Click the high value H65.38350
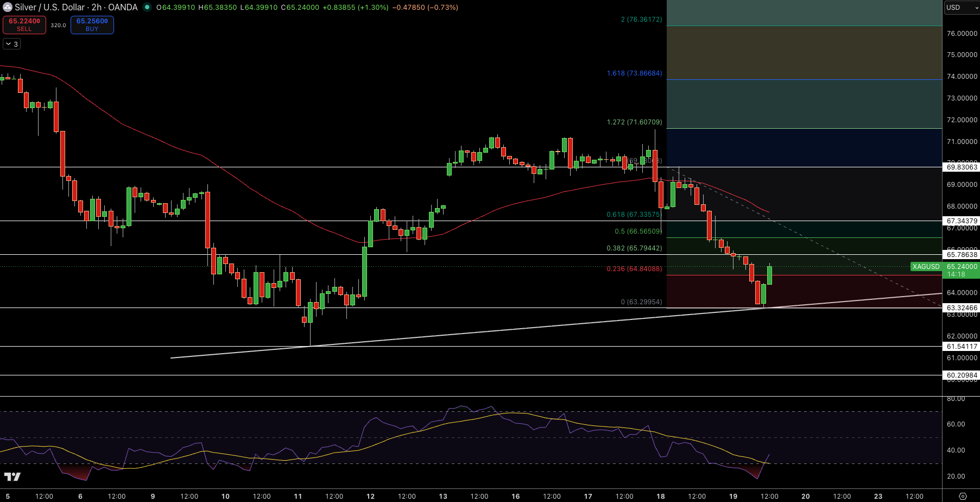This screenshot has width=980, height=502. click(218, 7)
